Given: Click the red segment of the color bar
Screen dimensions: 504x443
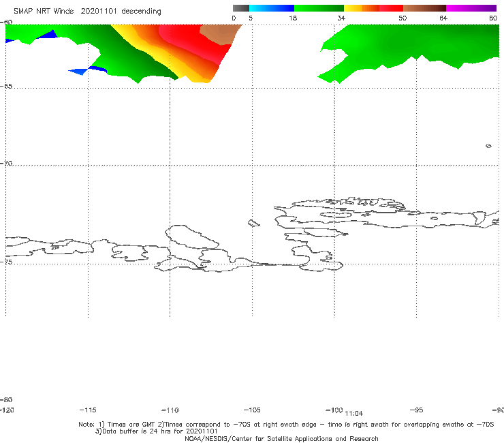Looking at the screenshot, I should (391, 8).
